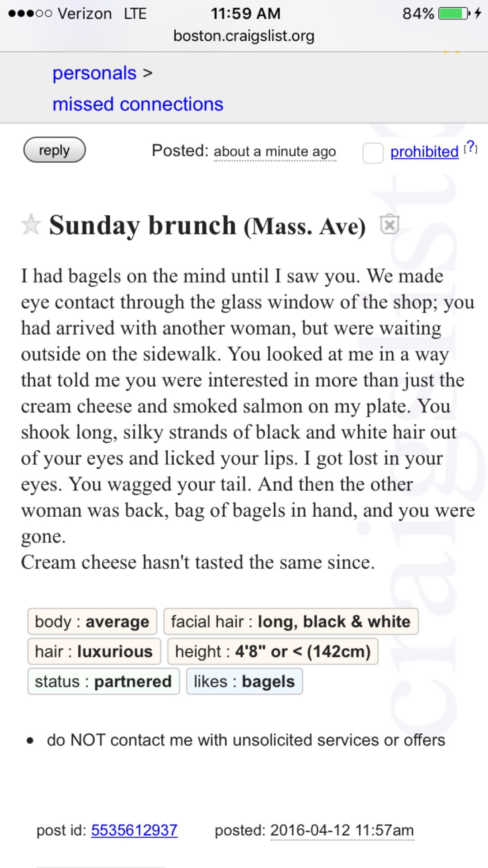The image size is (488, 868).
Task: Open post id 5535612937 link
Action: tap(134, 830)
